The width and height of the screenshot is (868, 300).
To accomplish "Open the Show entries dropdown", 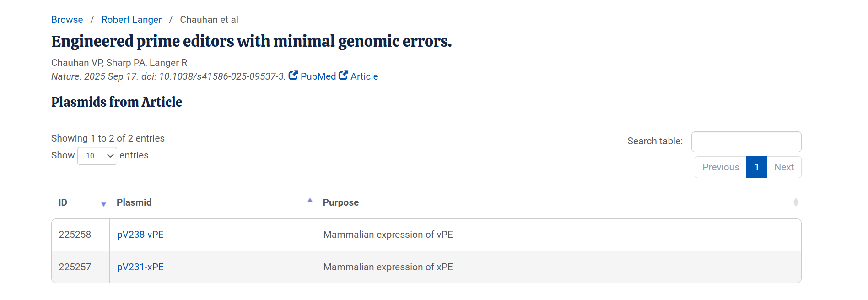I will [x=97, y=156].
